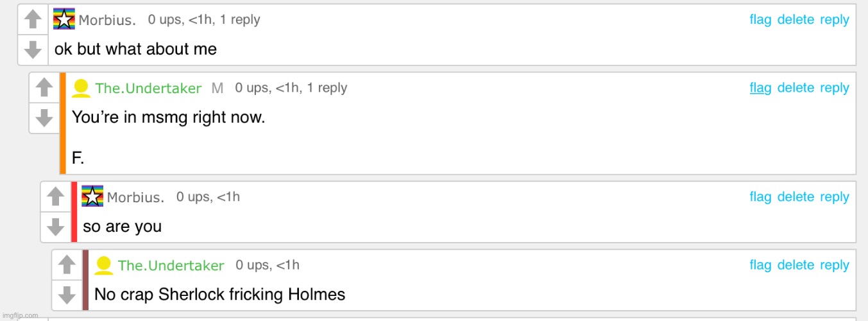Screen dimensions: 868x321
Task: Downvote Morbius's "ok but what about me" comment
Action: click(33, 49)
